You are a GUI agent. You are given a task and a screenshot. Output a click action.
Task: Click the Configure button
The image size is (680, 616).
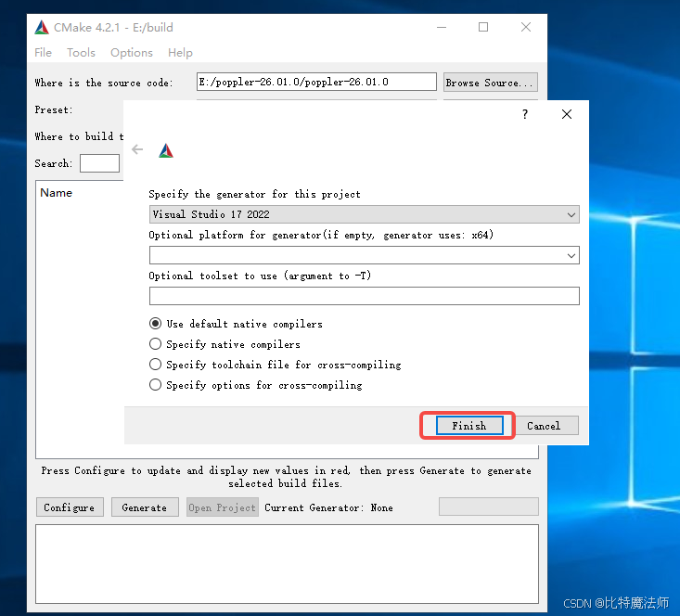click(x=70, y=507)
